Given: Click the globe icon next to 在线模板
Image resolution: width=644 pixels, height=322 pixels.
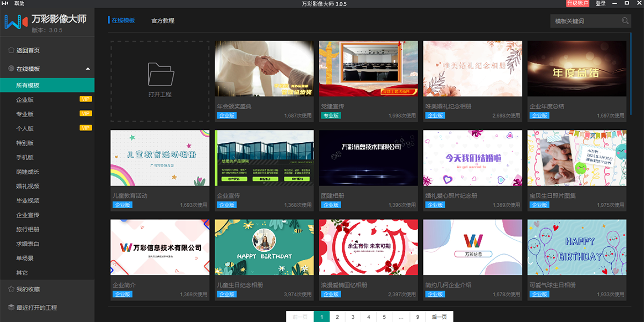Looking at the screenshot, I should coord(11,69).
